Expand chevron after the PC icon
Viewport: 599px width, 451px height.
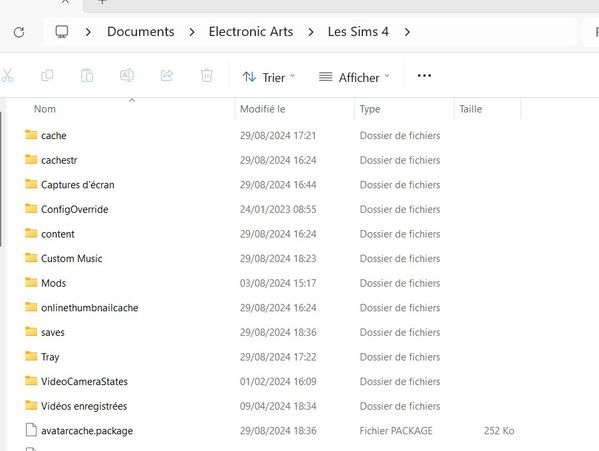coord(88,32)
